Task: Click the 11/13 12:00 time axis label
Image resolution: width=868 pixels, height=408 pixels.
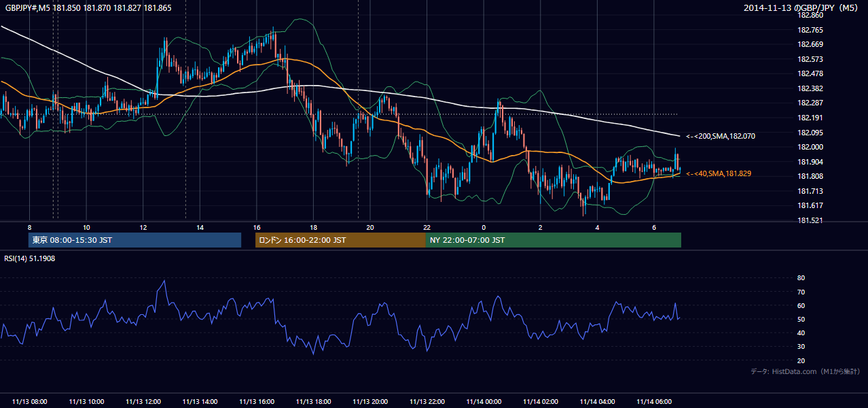Action: tap(143, 402)
